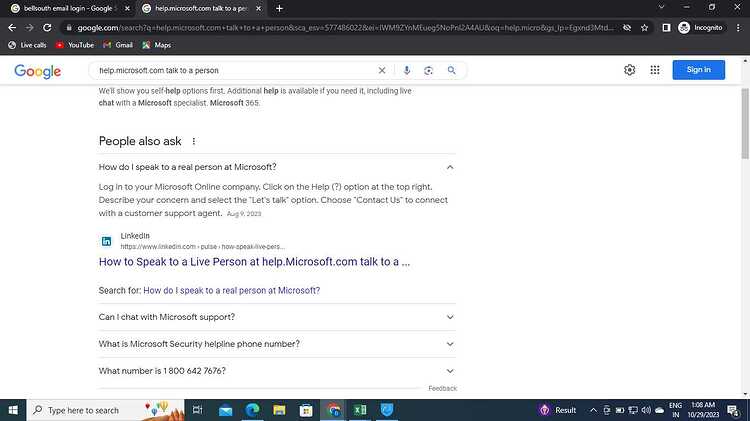This screenshot has height=421, width=750.
Task: Open the notification center icon
Action: click(733, 410)
